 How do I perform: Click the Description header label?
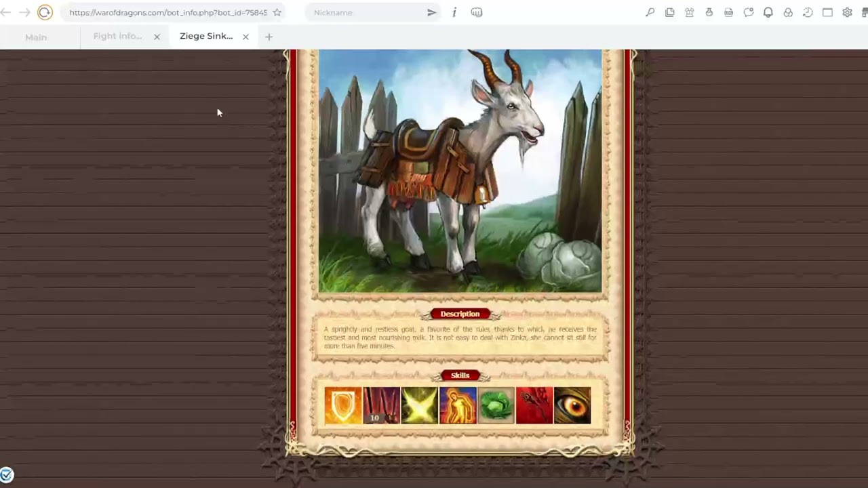[x=460, y=314]
